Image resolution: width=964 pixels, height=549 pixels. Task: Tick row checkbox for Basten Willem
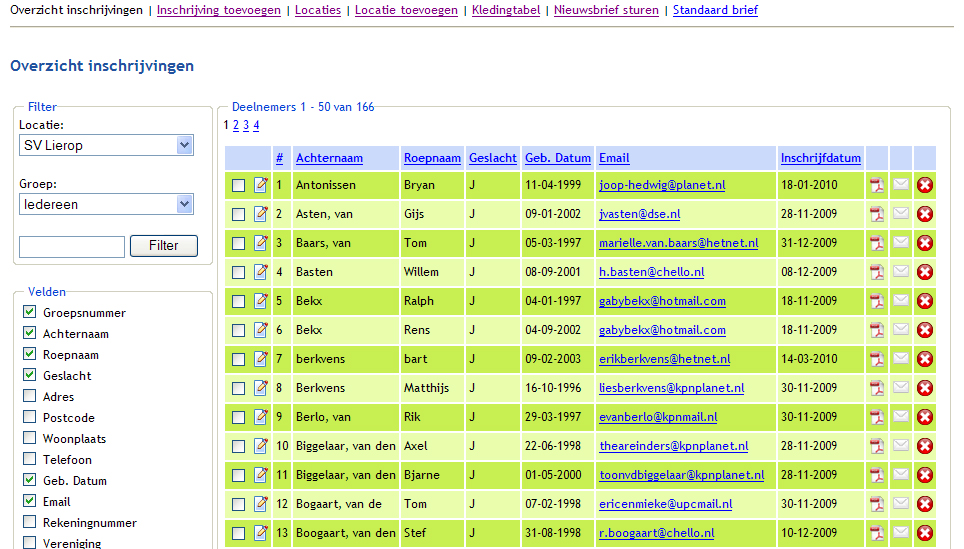(239, 272)
